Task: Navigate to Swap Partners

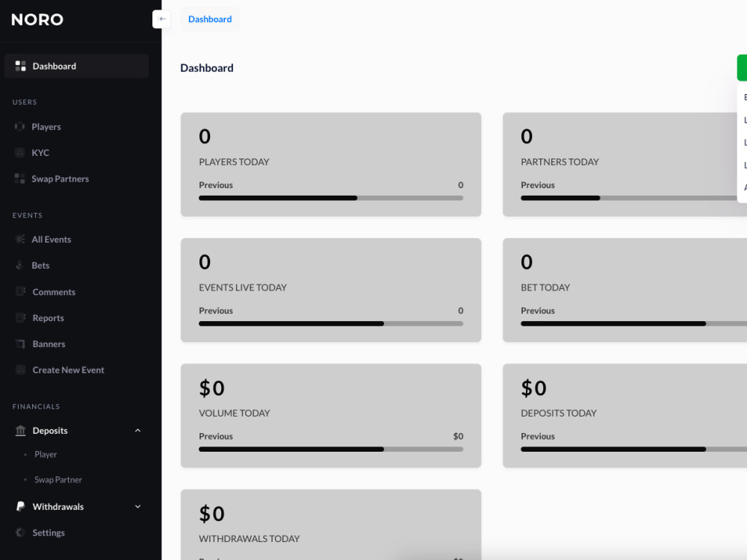Action: tap(60, 178)
